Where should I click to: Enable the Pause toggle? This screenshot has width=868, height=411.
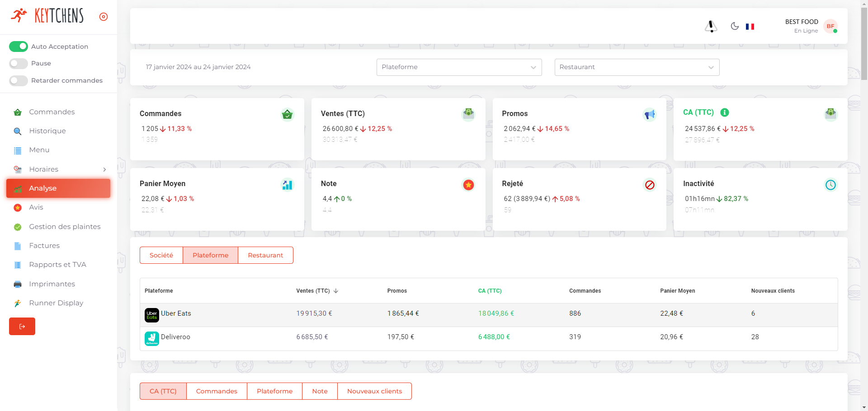click(x=19, y=64)
